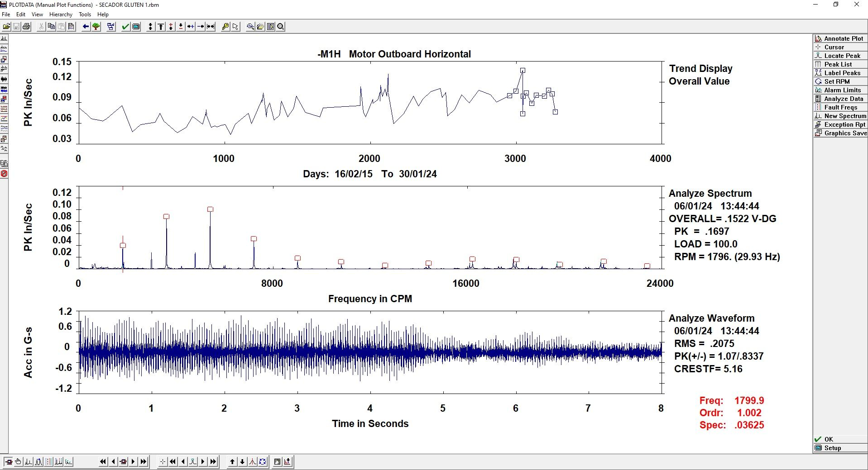Select Locate Peak in side panel

[840, 56]
